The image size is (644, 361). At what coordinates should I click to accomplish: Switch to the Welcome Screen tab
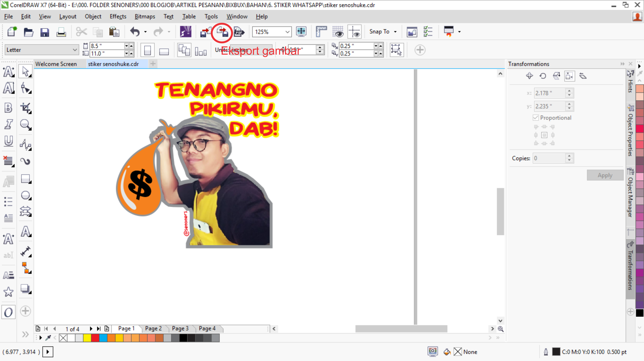[x=56, y=64]
